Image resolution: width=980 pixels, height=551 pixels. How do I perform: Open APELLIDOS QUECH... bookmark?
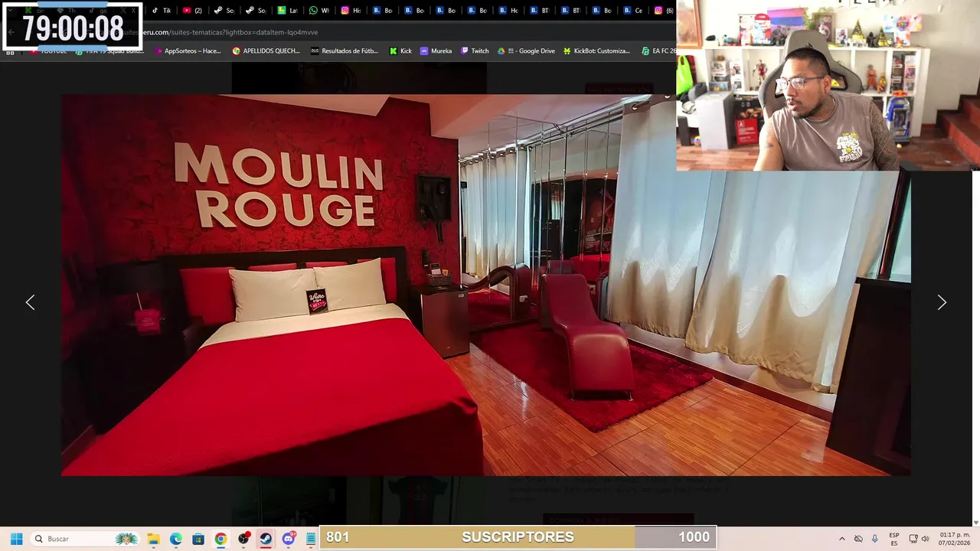pyautogui.click(x=266, y=51)
